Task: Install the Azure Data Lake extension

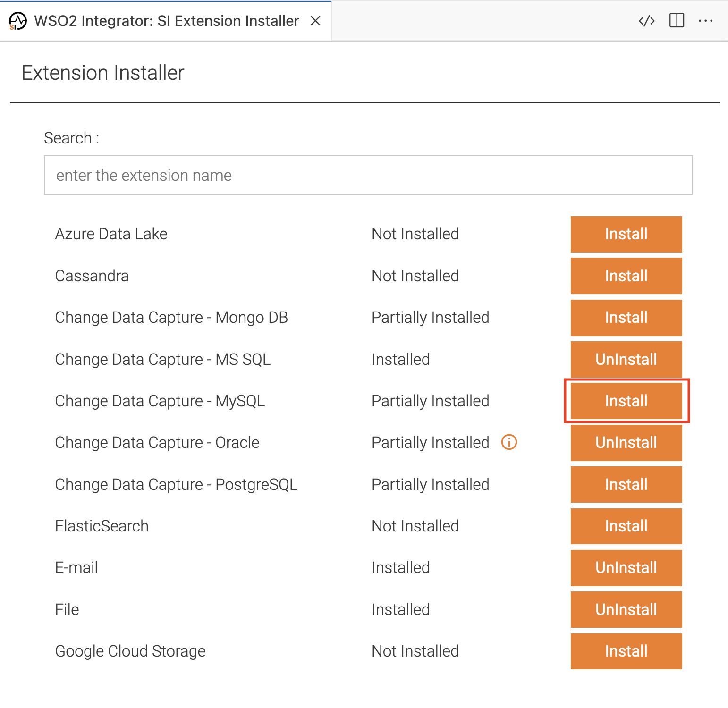Action: [626, 234]
